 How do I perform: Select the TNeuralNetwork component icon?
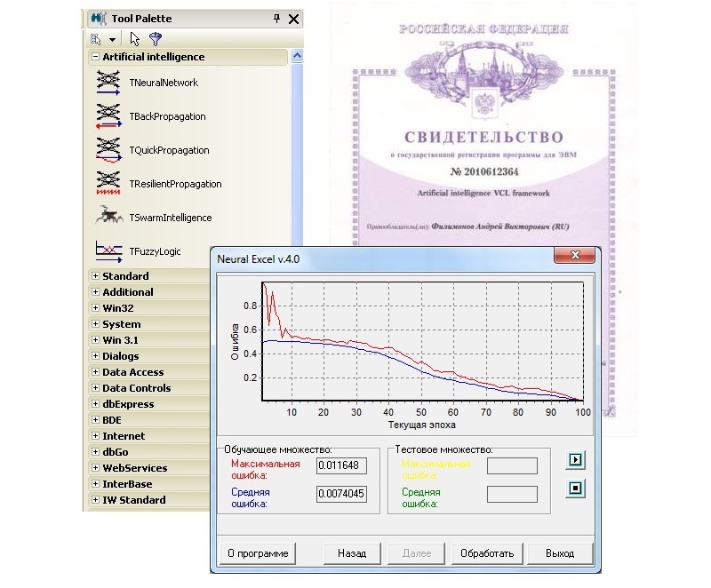108,83
